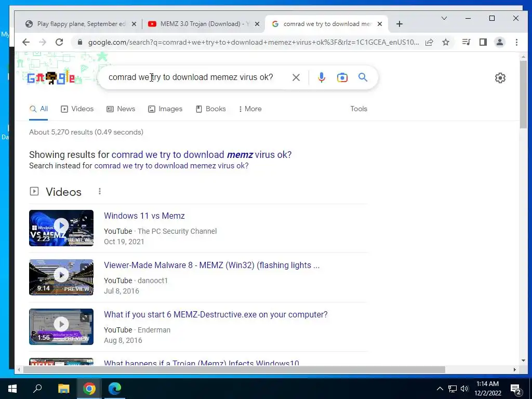Close the Play flappy plane tab
The height and width of the screenshot is (399, 532).
[134, 24]
